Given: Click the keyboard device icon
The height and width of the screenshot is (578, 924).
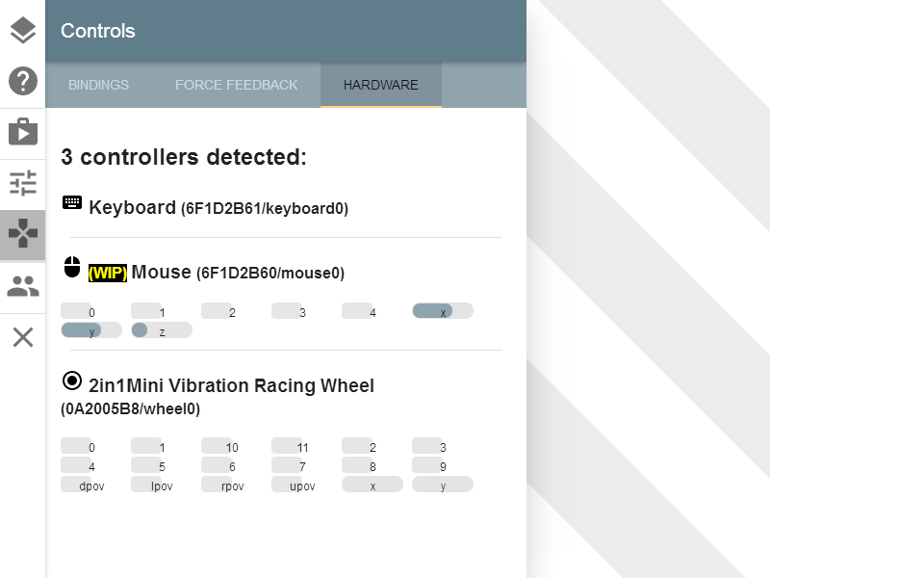Looking at the screenshot, I should point(72,203).
